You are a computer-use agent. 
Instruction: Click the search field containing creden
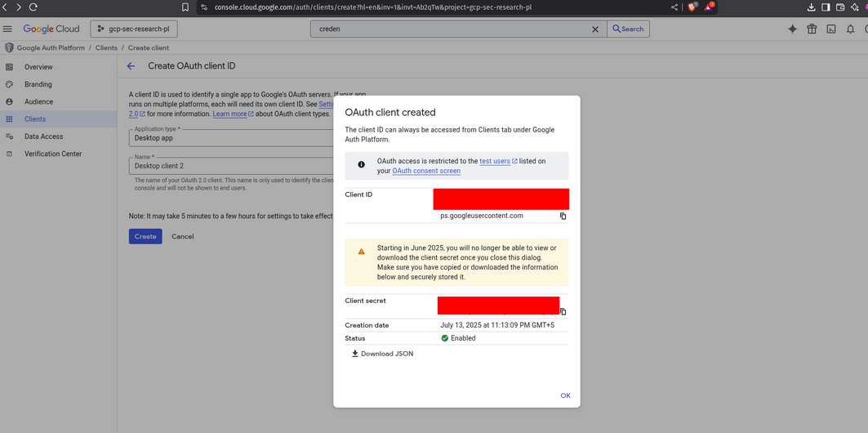[453, 29]
